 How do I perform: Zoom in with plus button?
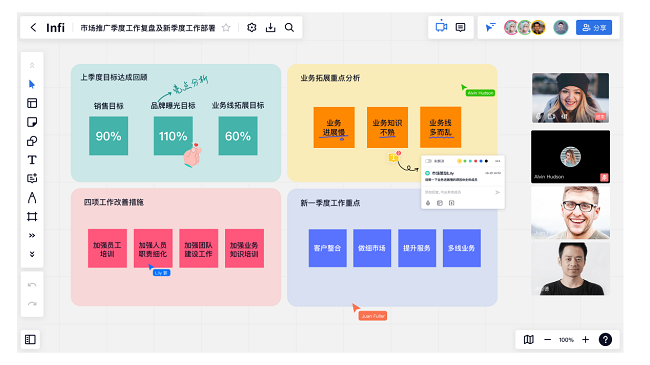coord(585,340)
